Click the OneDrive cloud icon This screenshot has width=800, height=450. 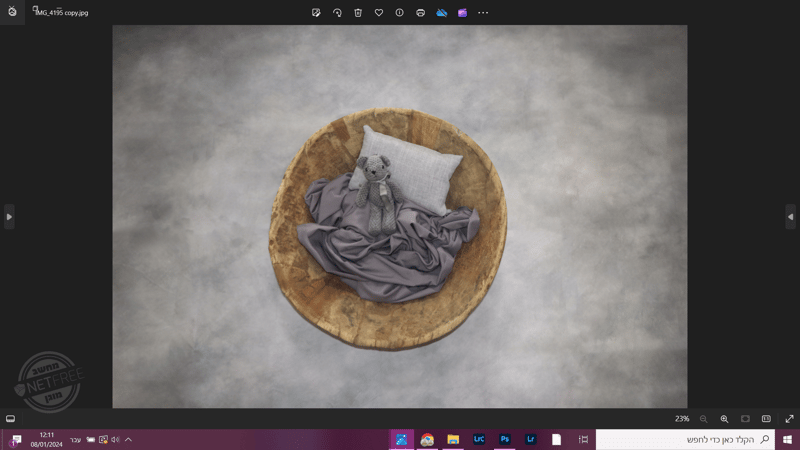[441, 13]
